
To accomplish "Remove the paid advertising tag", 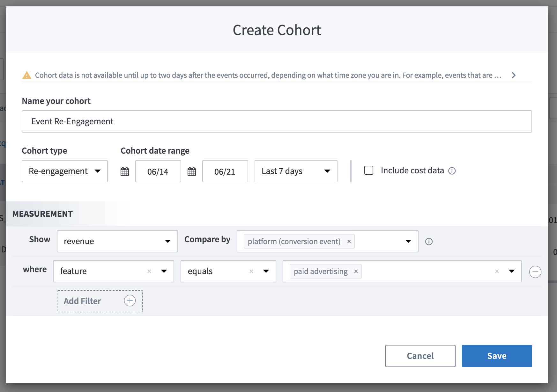I will click(356, 272).
